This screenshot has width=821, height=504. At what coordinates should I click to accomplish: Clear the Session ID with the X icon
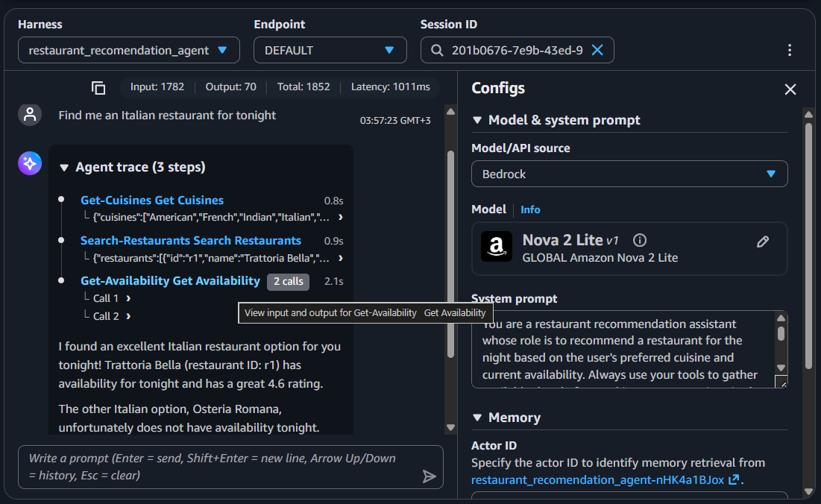click(x=597, y=50)
